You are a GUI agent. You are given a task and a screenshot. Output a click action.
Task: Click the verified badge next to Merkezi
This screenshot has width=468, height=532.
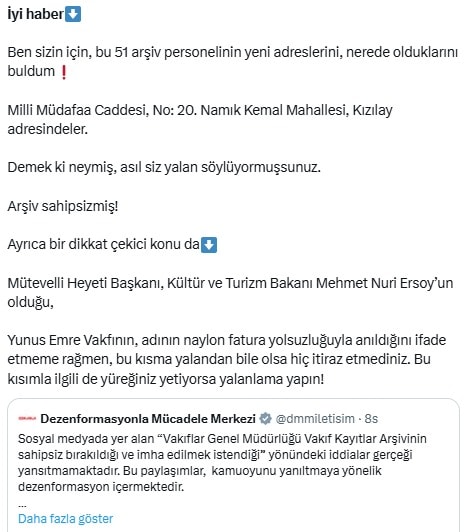click(x=265, y=419)
